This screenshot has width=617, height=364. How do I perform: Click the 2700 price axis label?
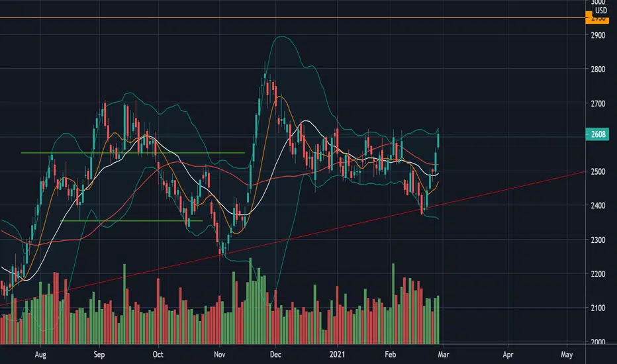[x=598, y=104]
